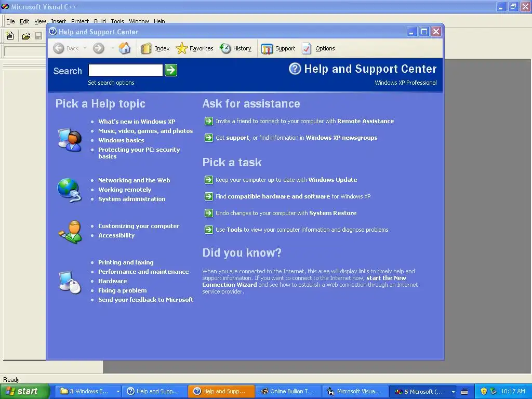Viewport: 532px width, 399px height.
Task: Focus the Help Search text field
Action: point(126,70)
